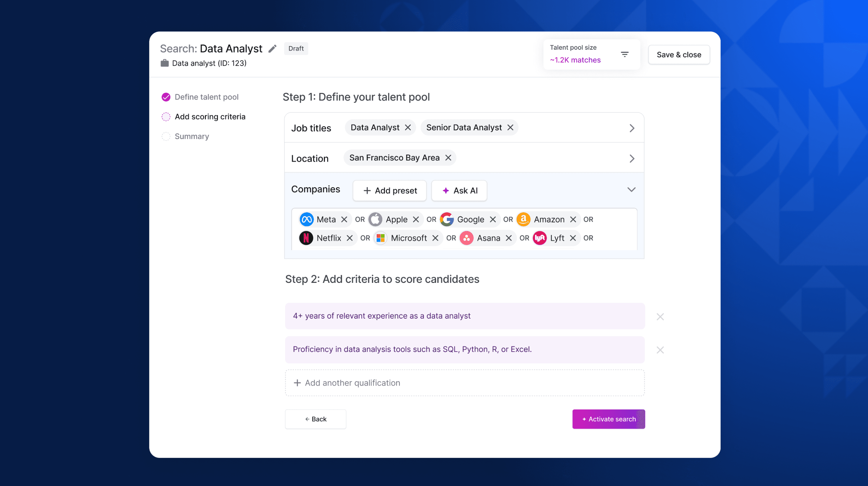This screenshot has width=868, height=486.
Task: Go to Add scoring criteria step
Action: [x=210, y=117]
